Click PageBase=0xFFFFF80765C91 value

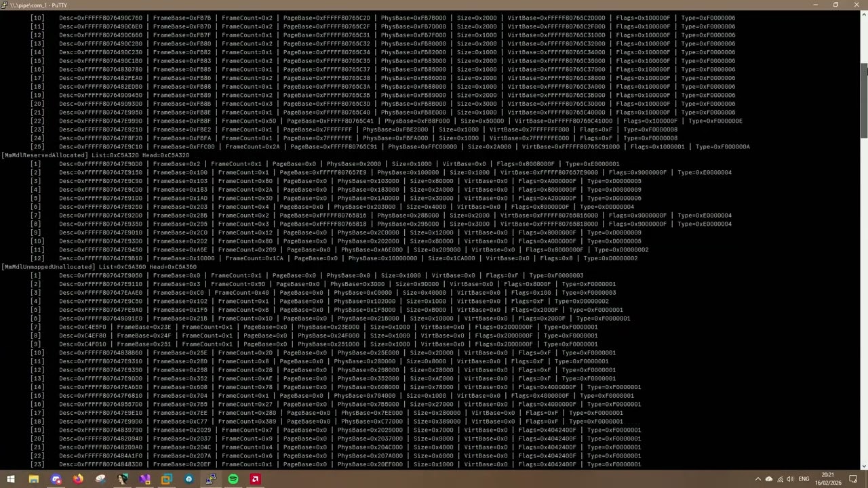(334, 146)
